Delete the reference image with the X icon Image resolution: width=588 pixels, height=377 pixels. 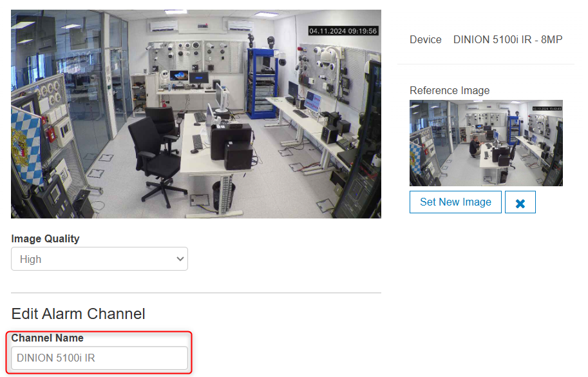coord(520,202)
